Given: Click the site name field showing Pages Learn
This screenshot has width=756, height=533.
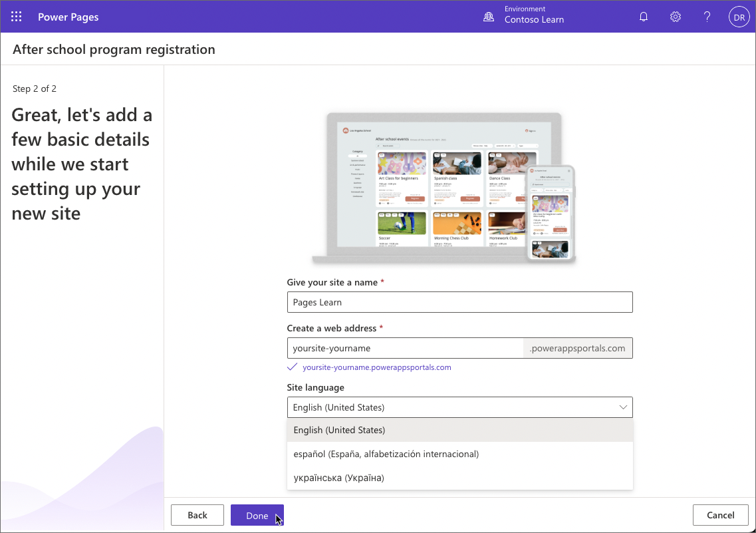Looking at the screenshot, I should (459, 302).
